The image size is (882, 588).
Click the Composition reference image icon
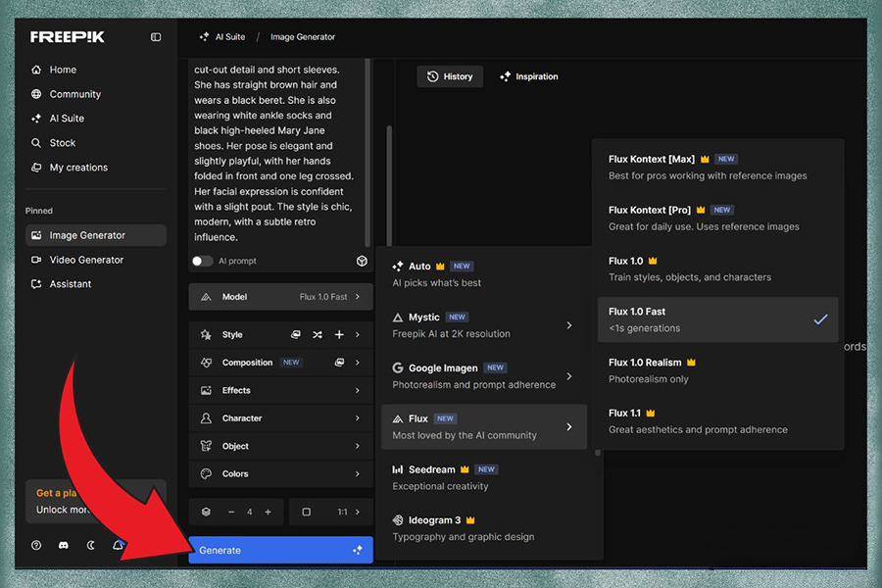point(339,363)
